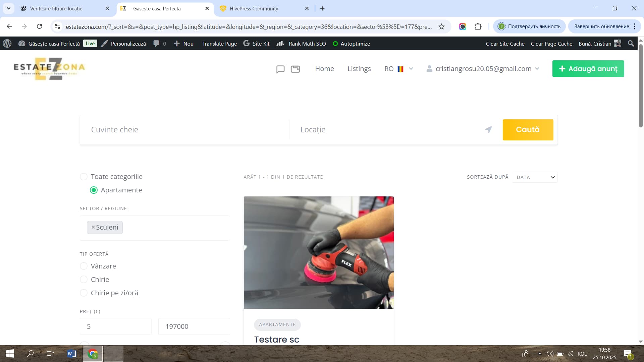
Task: Expand the cristiangrosu20.05@gmail.com account menu
Action: 483,69
